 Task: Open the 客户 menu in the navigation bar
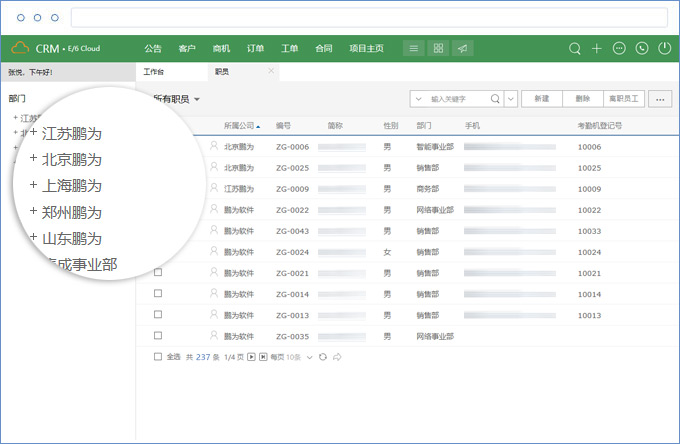pyautogui.click(x=187, y=48)
